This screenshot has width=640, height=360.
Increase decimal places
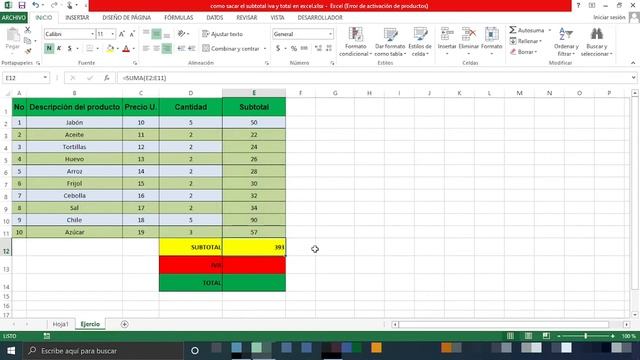click(x=318, y=49)
